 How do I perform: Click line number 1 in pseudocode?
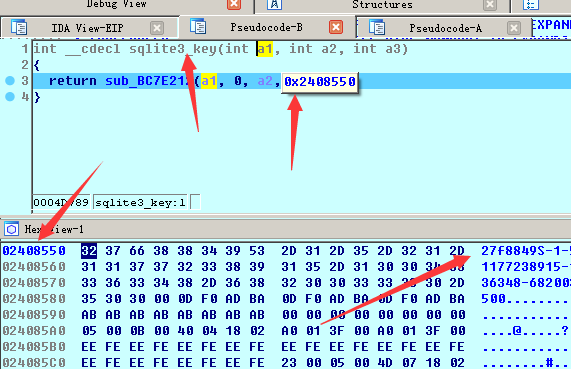(25, 49)
